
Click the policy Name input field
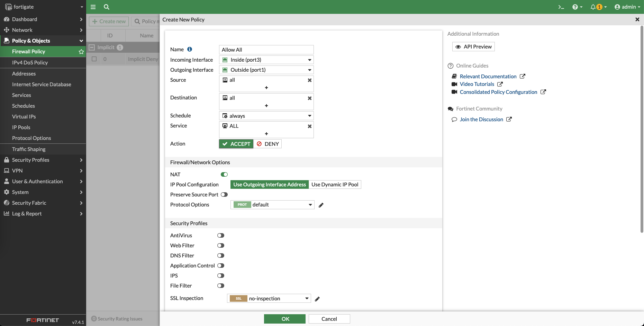266,50
